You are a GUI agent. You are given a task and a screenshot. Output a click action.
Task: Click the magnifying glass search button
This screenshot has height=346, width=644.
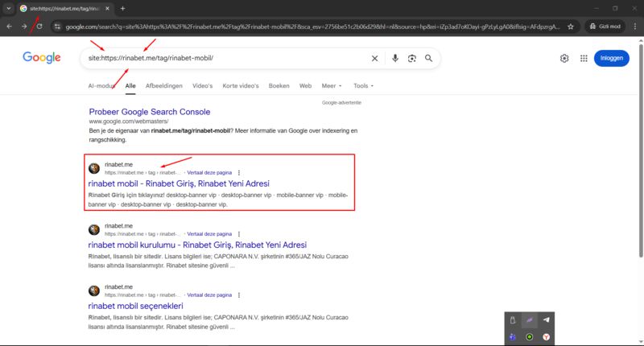(x=429, y=59)
